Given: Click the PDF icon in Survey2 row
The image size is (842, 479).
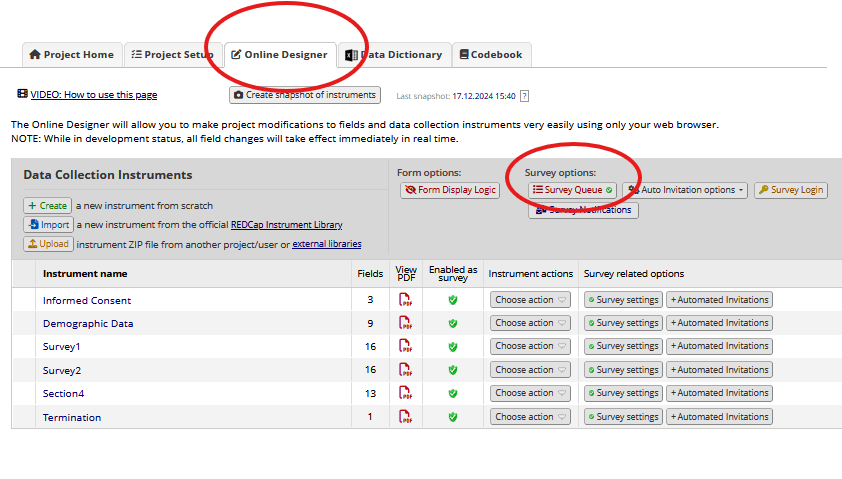Looking at the screenshot, I should pos(404,370).
